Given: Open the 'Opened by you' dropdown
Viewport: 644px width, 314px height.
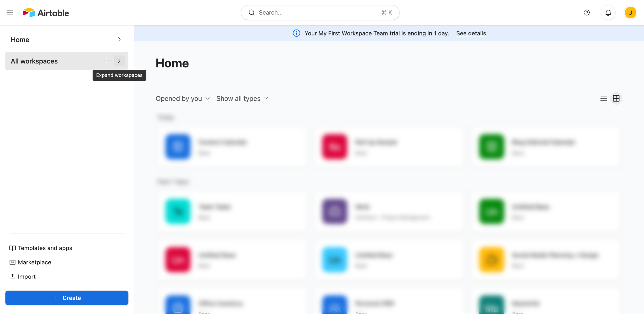Looking at the screenshot, I should click(x=182, y=98).
